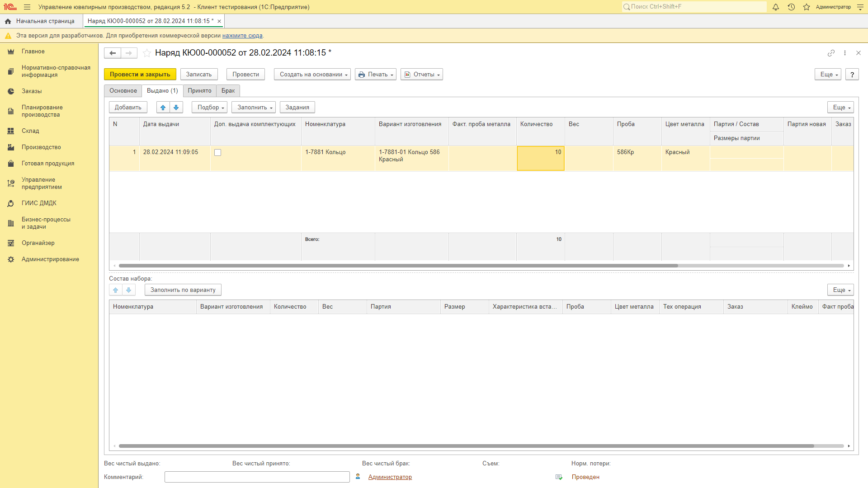868x488 pixels.
Task: Open Заполнить dropdown
Action: click(254, 107)
